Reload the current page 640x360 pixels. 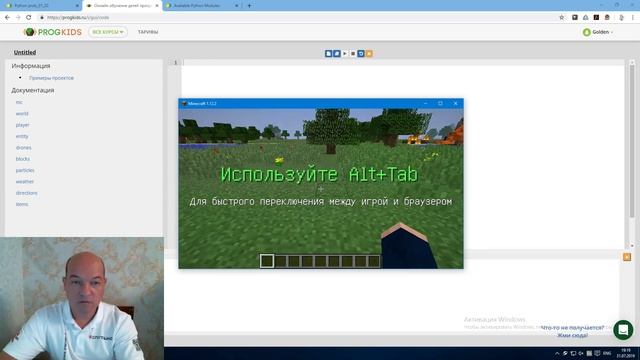(29, 18)
